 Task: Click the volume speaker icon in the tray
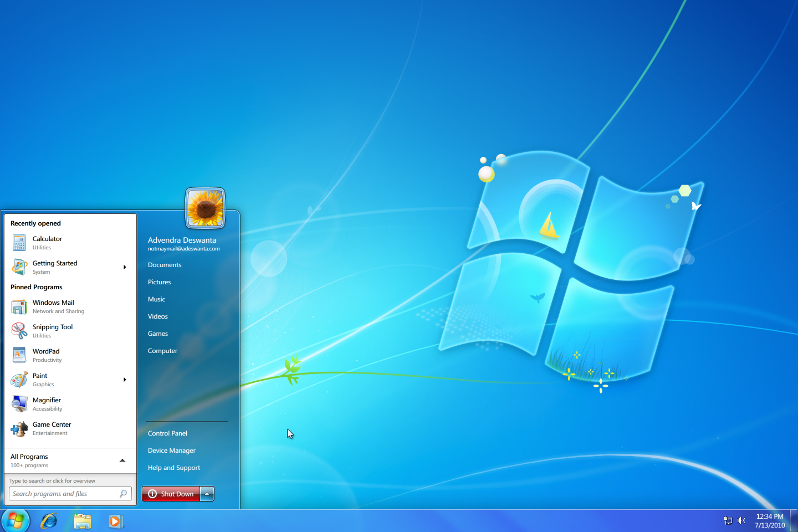(741, 520)
